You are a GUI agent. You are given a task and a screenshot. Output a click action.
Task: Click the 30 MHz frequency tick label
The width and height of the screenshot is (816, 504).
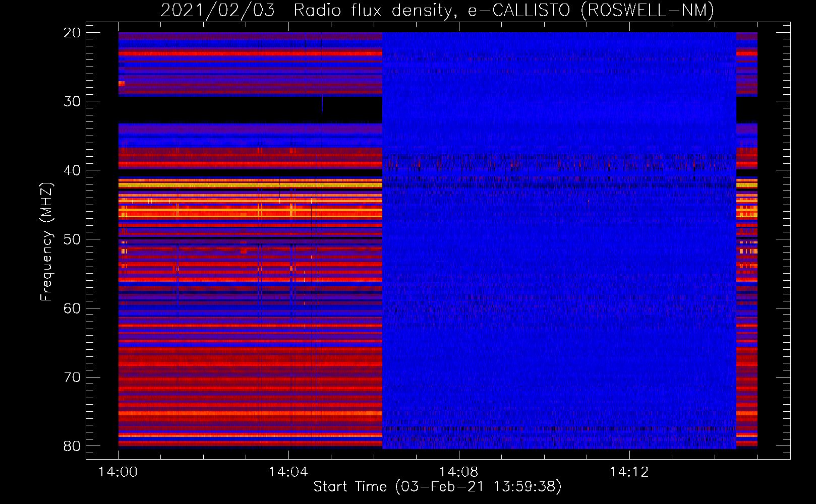[x=72, y=101]
